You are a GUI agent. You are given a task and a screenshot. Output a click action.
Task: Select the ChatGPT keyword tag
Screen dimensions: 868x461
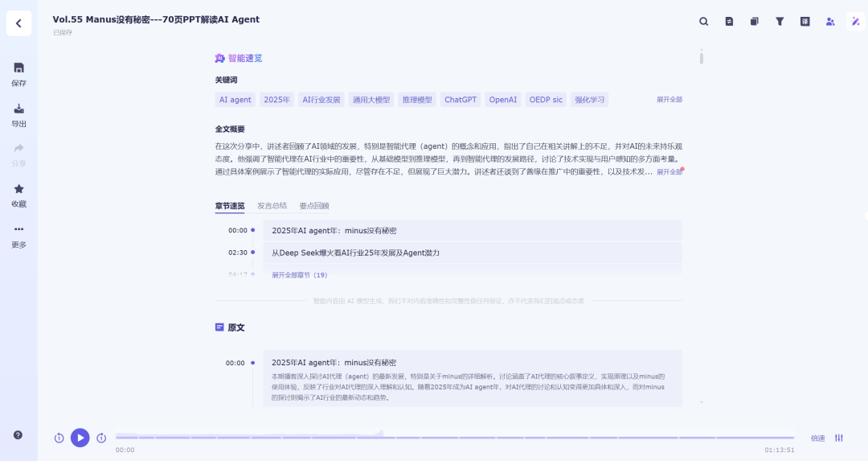pyautogui.click(x=461, y=100)
